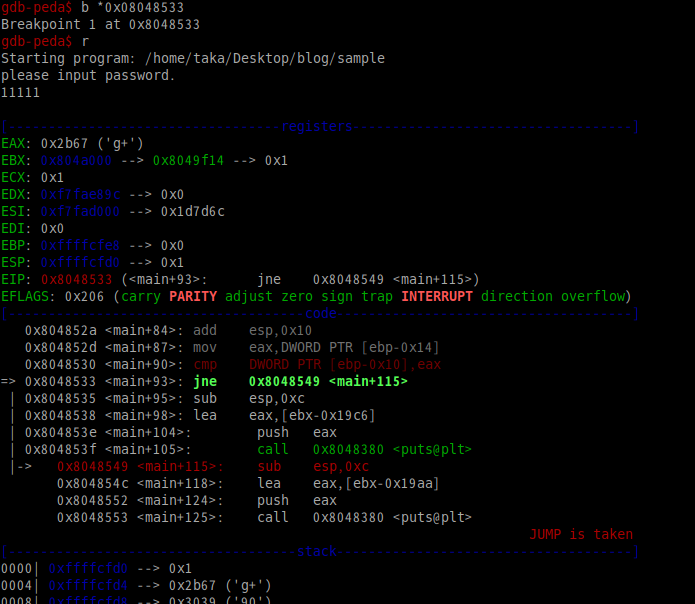Screen dimensions: 695x604
Task: Click the highlighted INTERRUPT flag
Action: click(437, 296)
